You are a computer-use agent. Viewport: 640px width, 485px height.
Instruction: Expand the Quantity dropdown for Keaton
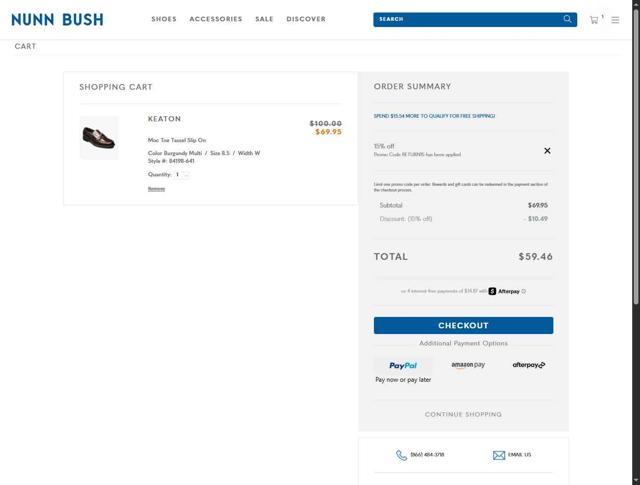[182, 175]
